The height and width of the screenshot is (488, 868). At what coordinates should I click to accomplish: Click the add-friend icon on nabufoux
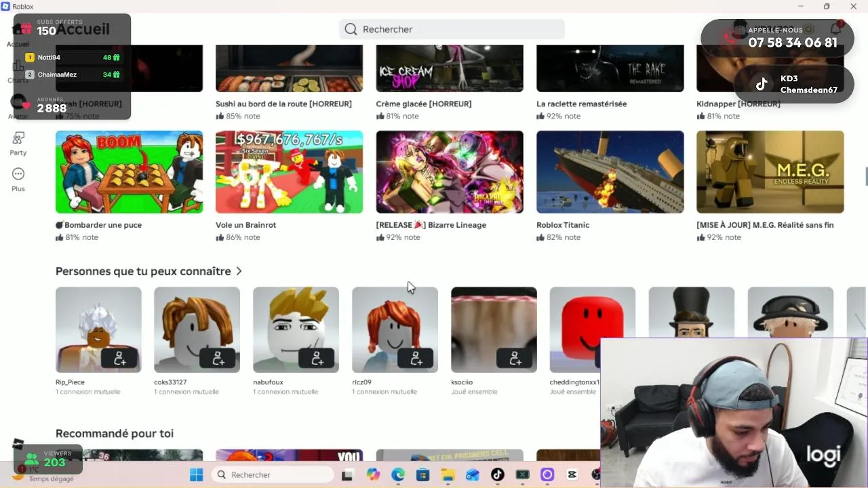[317, 359]
